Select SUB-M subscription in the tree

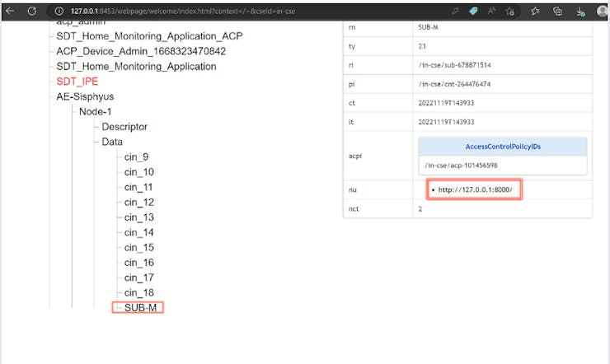click(140, 308)
